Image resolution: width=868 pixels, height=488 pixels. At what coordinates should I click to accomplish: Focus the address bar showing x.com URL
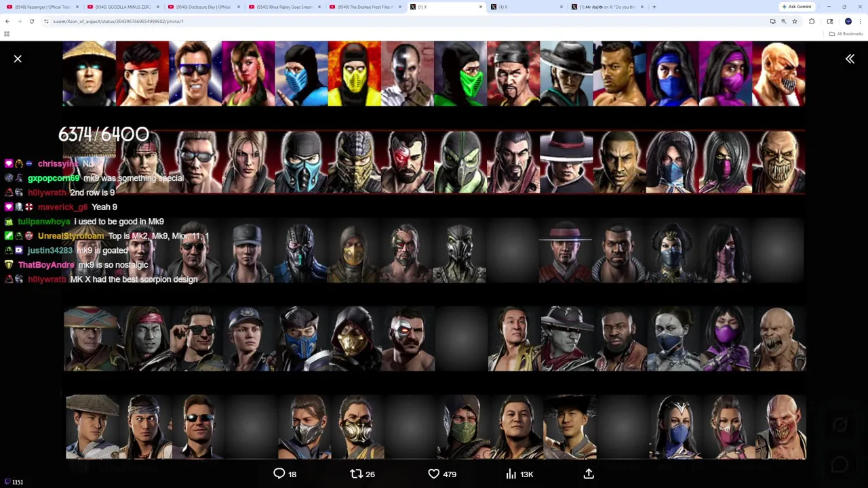click(407, 21)
